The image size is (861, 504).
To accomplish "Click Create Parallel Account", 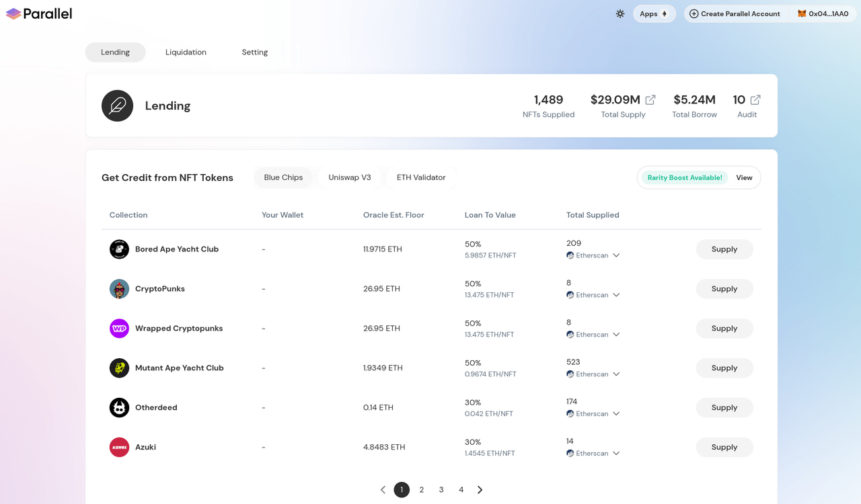I will coord(734,13).
